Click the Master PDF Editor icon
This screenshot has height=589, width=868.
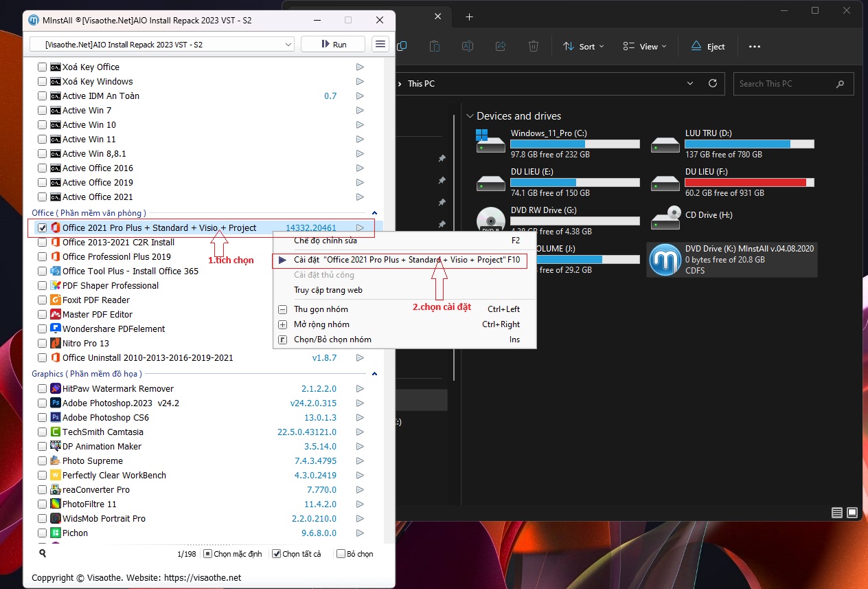(x=56, y=315)
